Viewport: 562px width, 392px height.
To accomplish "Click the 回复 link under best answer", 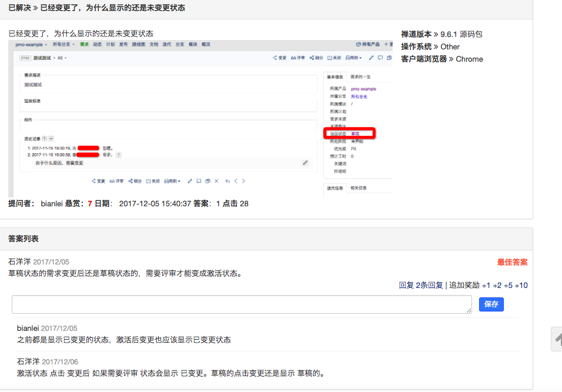I will (x=406, y=285).
